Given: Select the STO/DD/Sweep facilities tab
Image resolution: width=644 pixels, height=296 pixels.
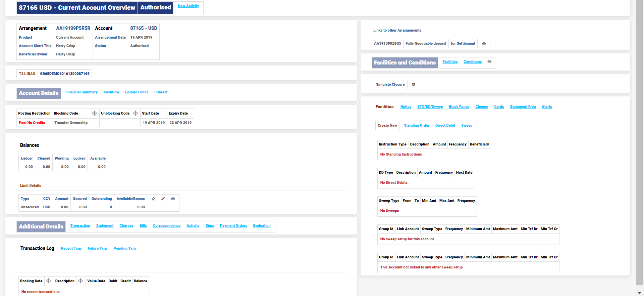Looking at the screenshot, I should (x=430, y=107).
